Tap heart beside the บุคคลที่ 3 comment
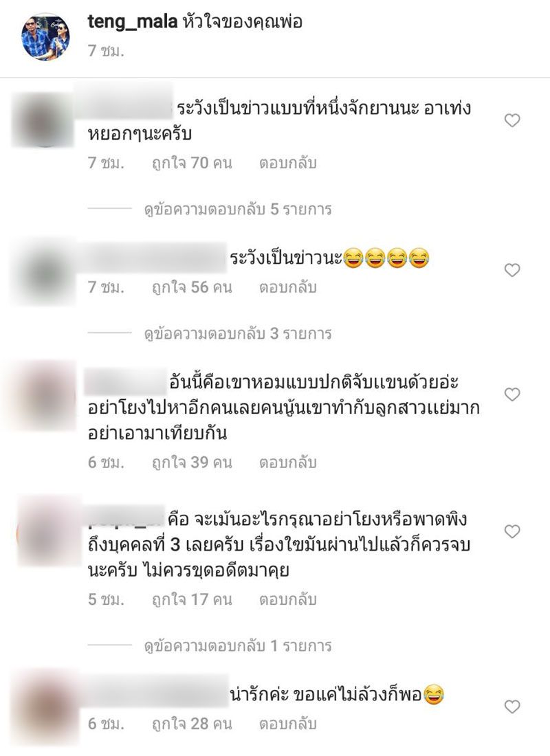The height and width of the screenshot is (756, 550). 512,531
